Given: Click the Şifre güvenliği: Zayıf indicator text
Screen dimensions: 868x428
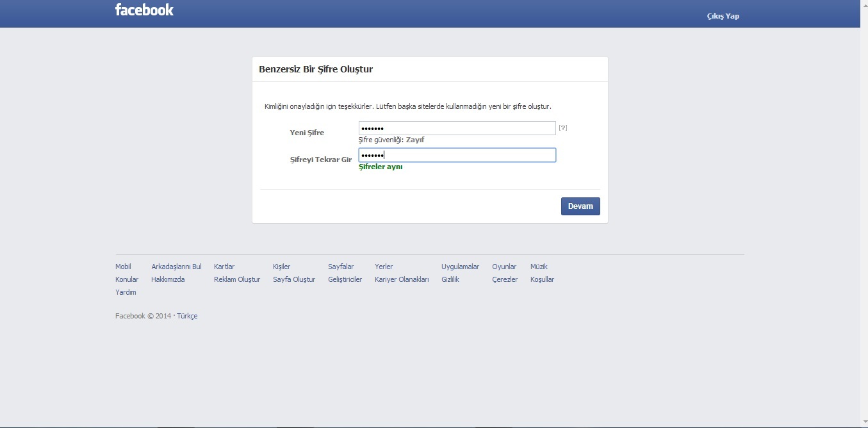Looking at the screenshot, I should coord(391,140).
